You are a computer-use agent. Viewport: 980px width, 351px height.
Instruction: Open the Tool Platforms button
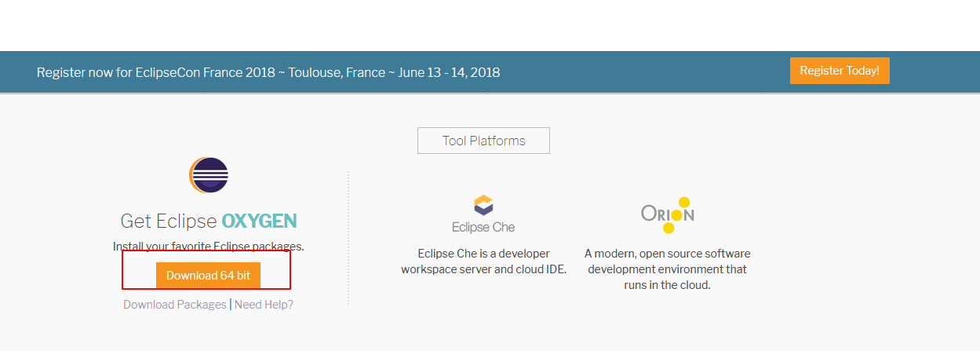click(x=483, y=141)
